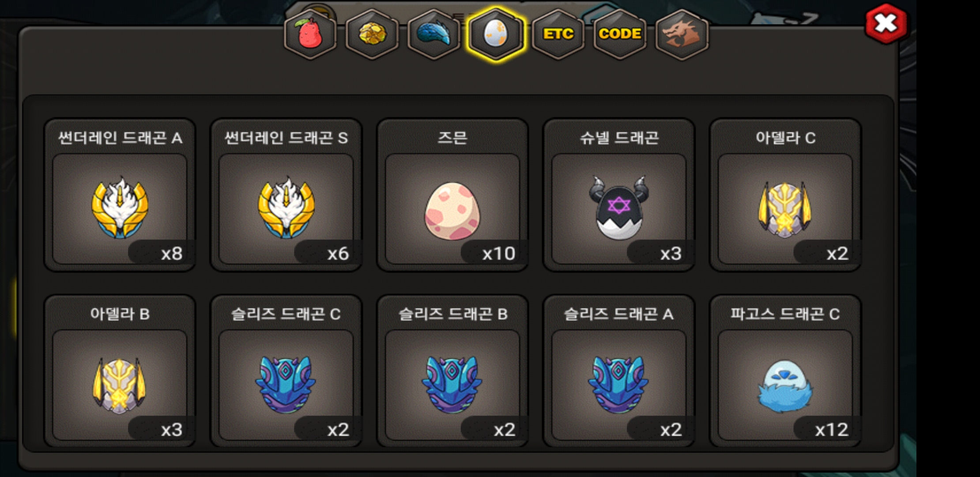Select the fluffy 파고스 드래곤 C egg
The width and height of the screenshot is (980, 477).
tap(785, 371)
